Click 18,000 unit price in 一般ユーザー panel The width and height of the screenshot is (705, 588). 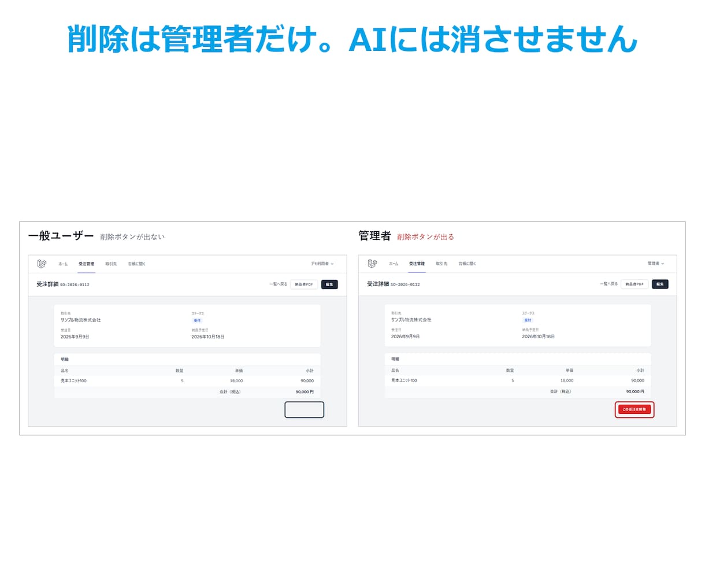pyautogui.click(x=236, y=381)
